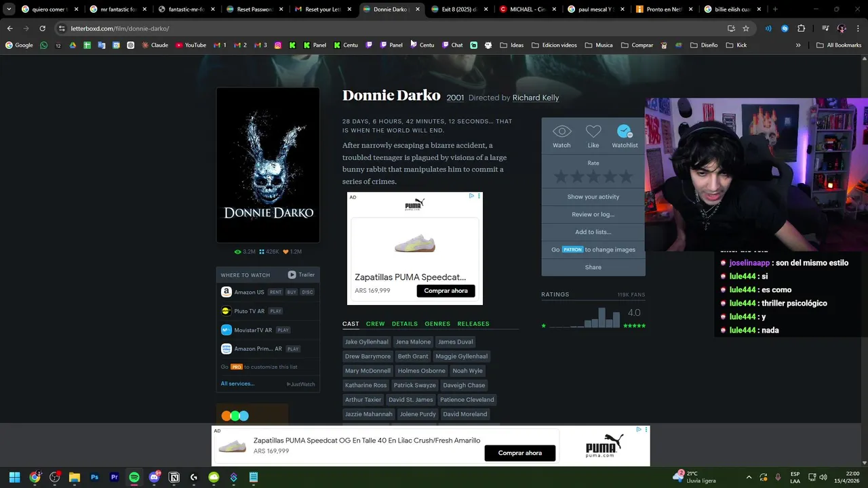Open the WhatsApp bookmark icon
Viewport: 868px width, 488px height.
44,45
